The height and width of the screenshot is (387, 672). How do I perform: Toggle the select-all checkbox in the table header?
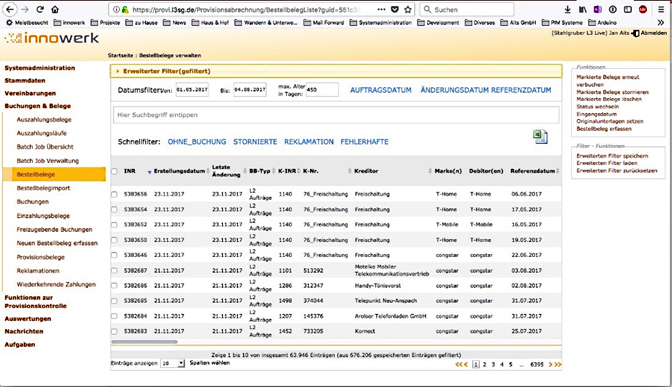[x=114, y=171]
